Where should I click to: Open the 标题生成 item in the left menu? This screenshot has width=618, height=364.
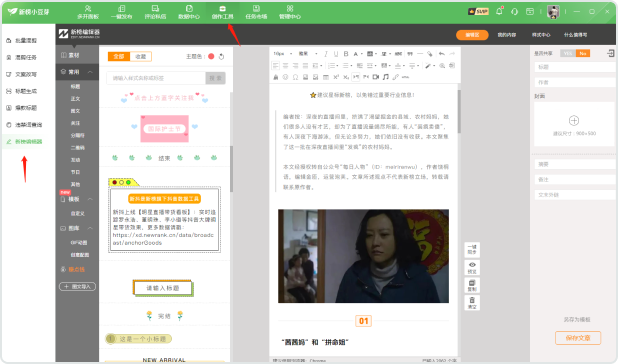26,91
